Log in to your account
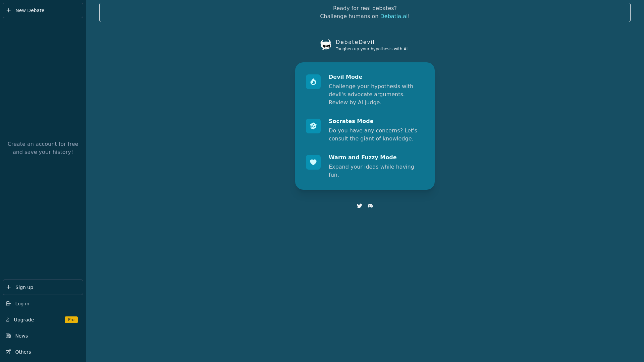Image resolution: width=644 pixels, height=362 pixels. coord(21,304)
